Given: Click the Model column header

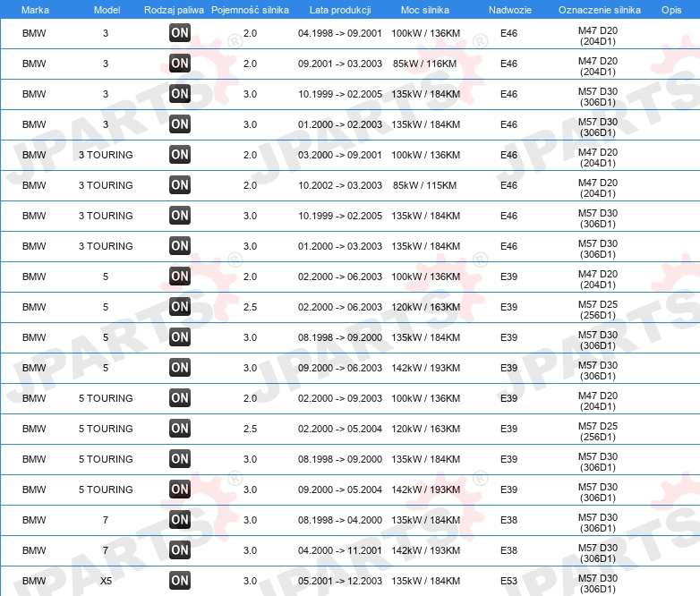Looking at the screenshot, I should coord(107,10).
